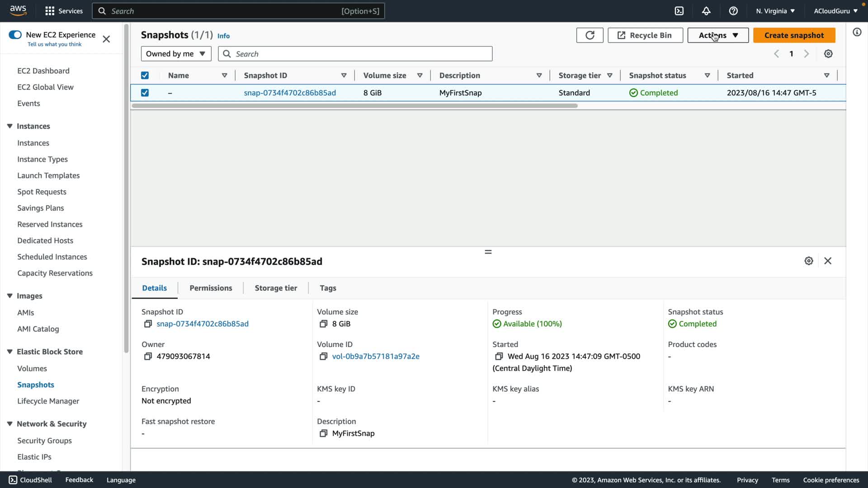
Task: Open the notifications bell
Action: pyautogui.click(x=706, y=11)
